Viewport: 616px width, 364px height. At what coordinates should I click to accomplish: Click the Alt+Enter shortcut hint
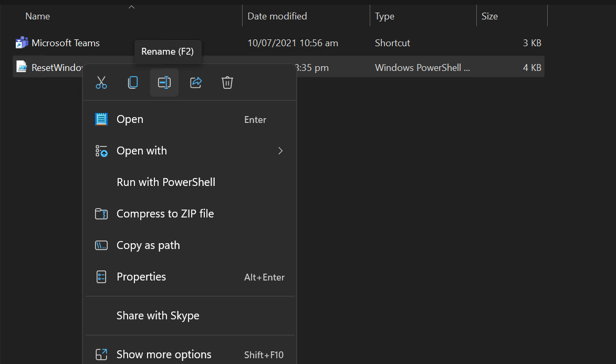pyautogui.click(x=264, y=277)
